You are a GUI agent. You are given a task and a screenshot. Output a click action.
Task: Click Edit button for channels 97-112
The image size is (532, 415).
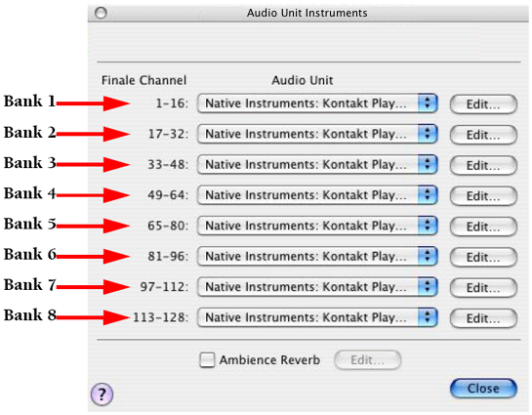(x=483, y=287)
